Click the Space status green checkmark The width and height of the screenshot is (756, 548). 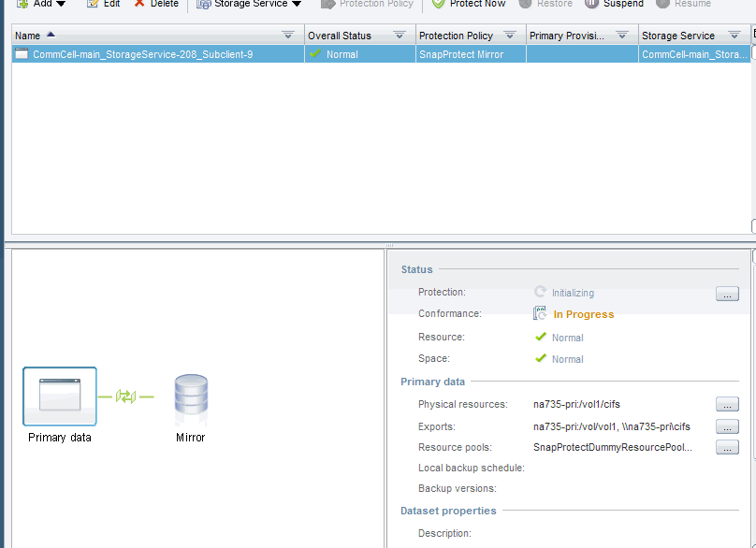click(540, 358)
